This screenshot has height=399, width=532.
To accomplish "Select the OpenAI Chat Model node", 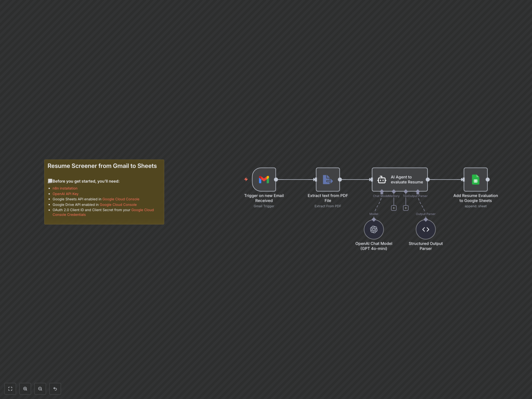I will coord(374,229).
